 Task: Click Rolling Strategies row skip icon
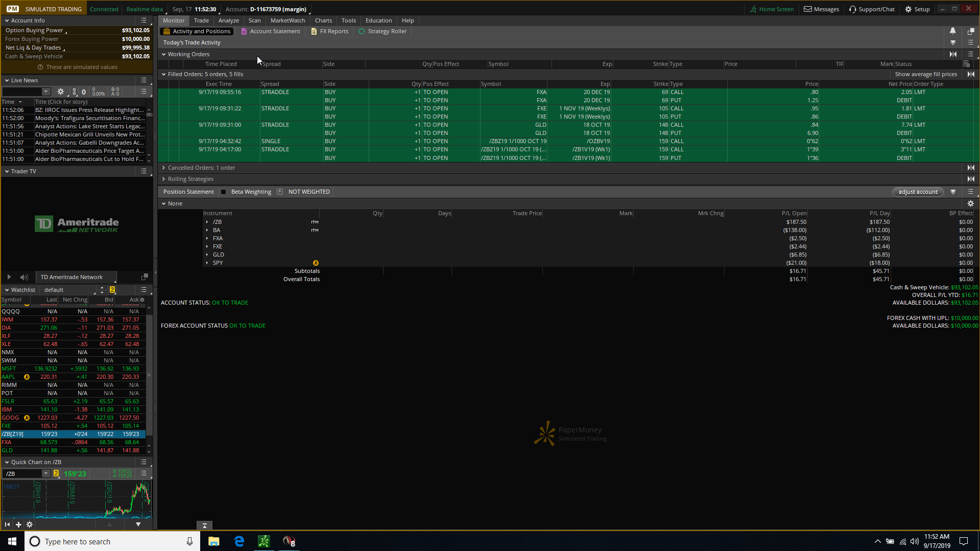tap(971, 179)
